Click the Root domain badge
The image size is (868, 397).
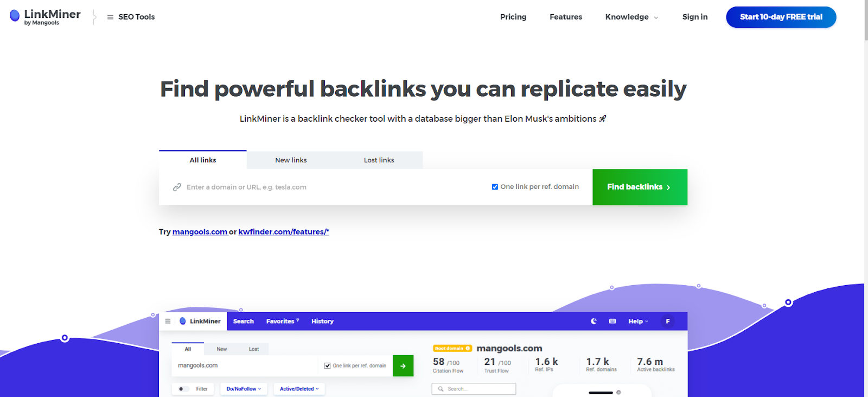tap(452, 348)
